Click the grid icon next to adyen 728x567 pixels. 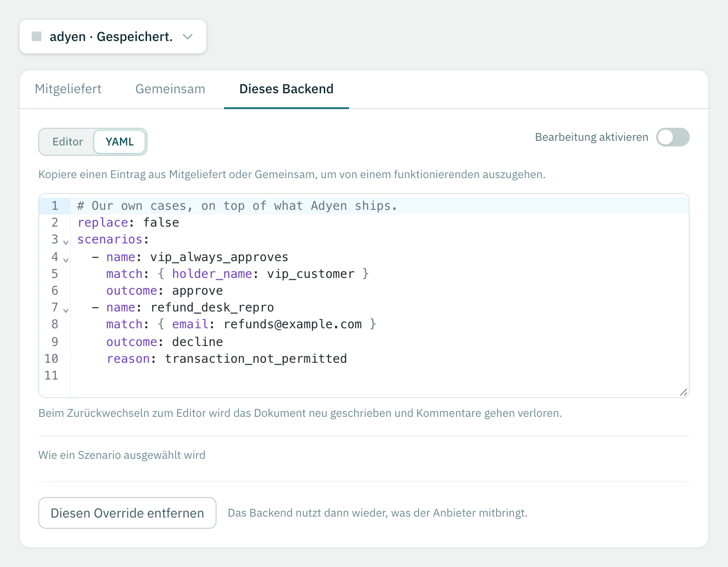[36, 36]
